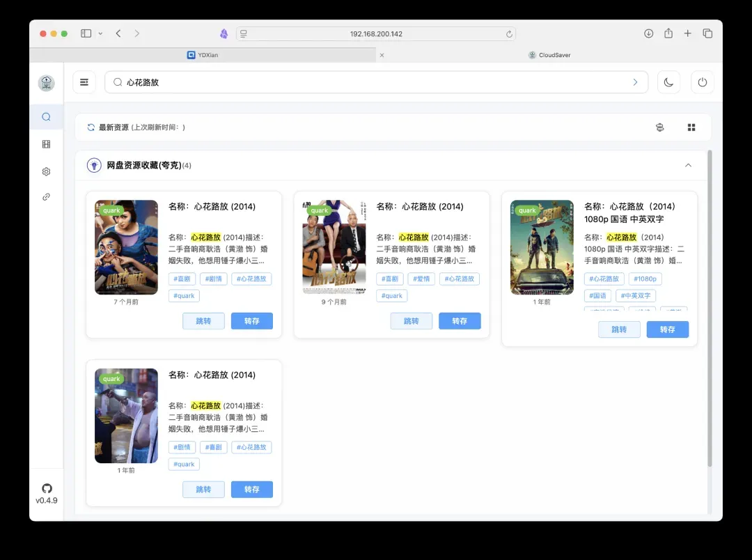Switch to grid view layout icon
Screen dimensions: 752x560
coord(691,127)
